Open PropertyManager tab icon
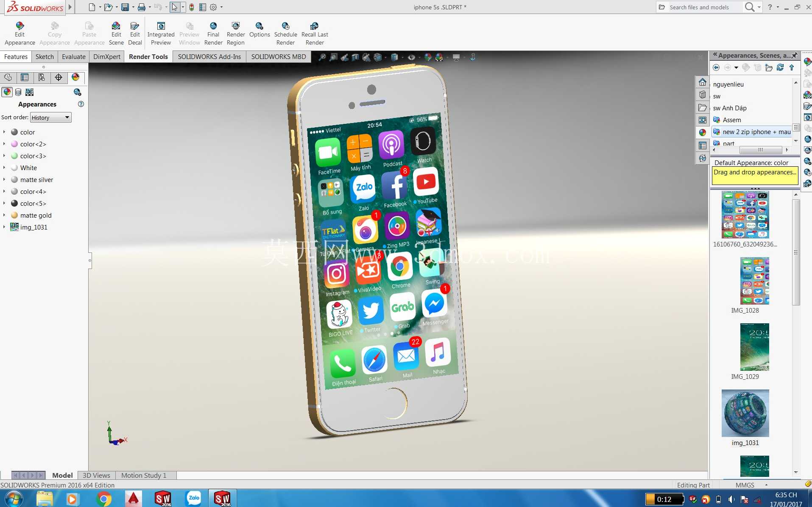812x507 pixels. pos(25,77)
